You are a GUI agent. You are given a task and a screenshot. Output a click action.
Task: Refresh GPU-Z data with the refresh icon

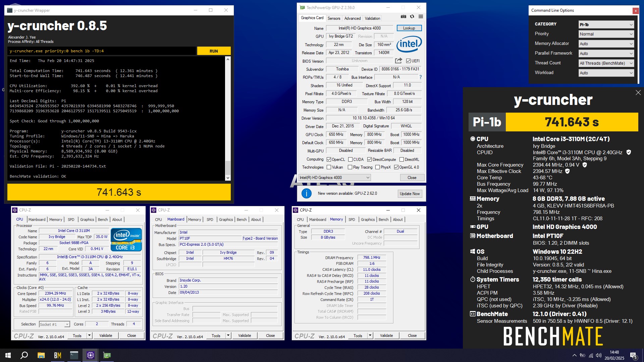click(x=412, y=16)
